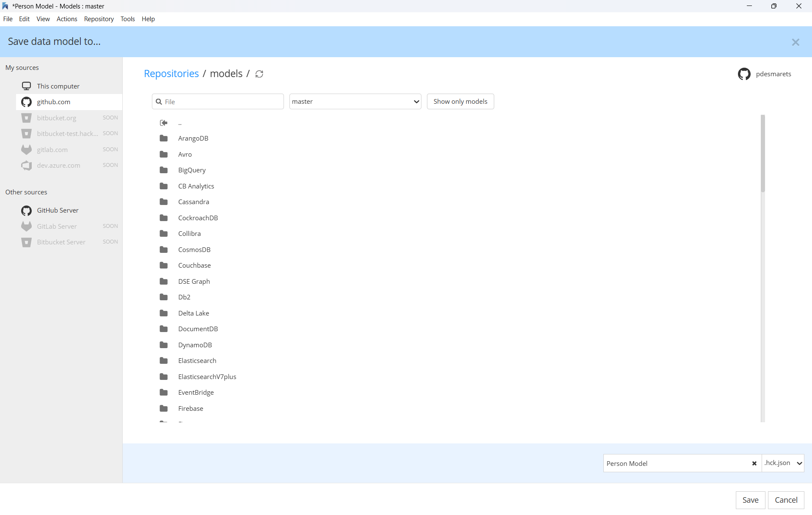Click the bitbucket-test.hack... source entry
Image resolution: width=812 pixels, height=515 pixels.
pyautogui.click(x=69, y=134)
